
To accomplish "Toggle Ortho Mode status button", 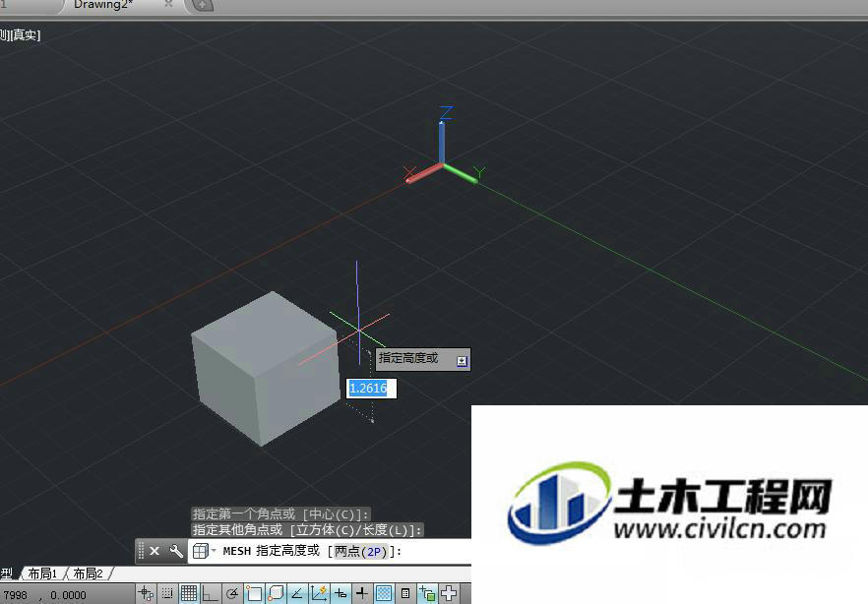I will click(210, 593).
